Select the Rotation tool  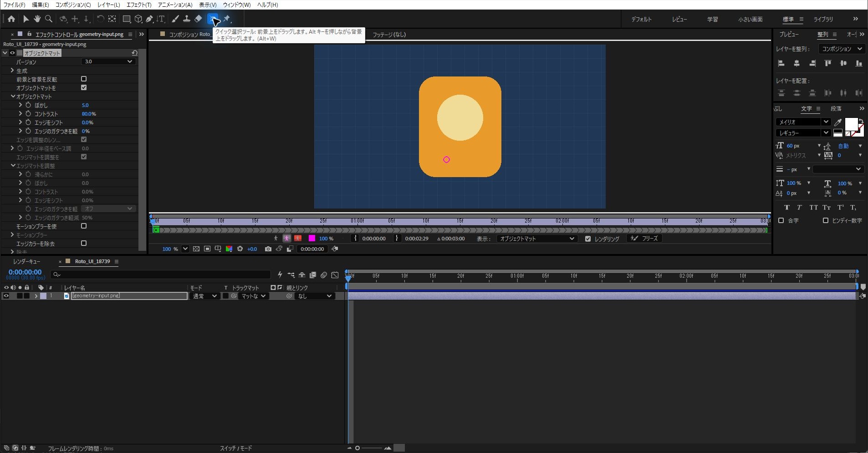pos(100,19)
